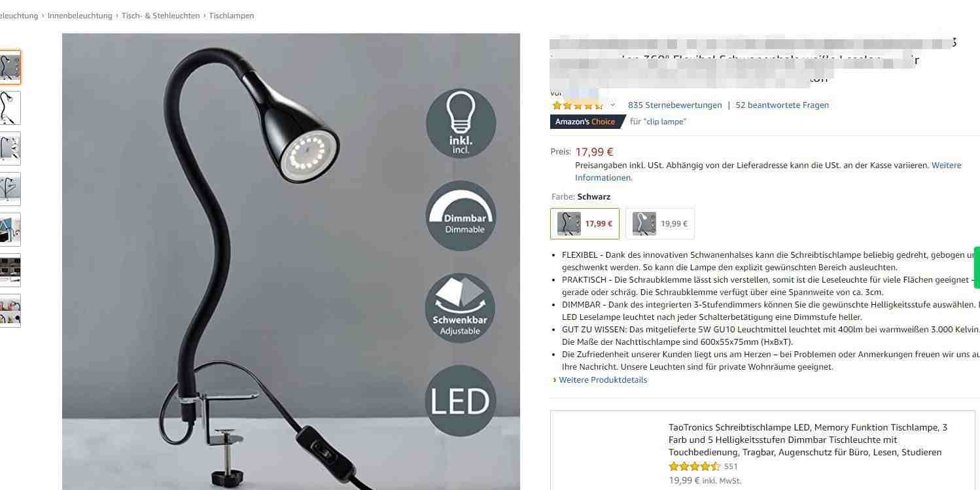980x490 pixels.
Task: Go to the Innenbeleuchtung breadcrumb category
Action: tap(80, 16)
